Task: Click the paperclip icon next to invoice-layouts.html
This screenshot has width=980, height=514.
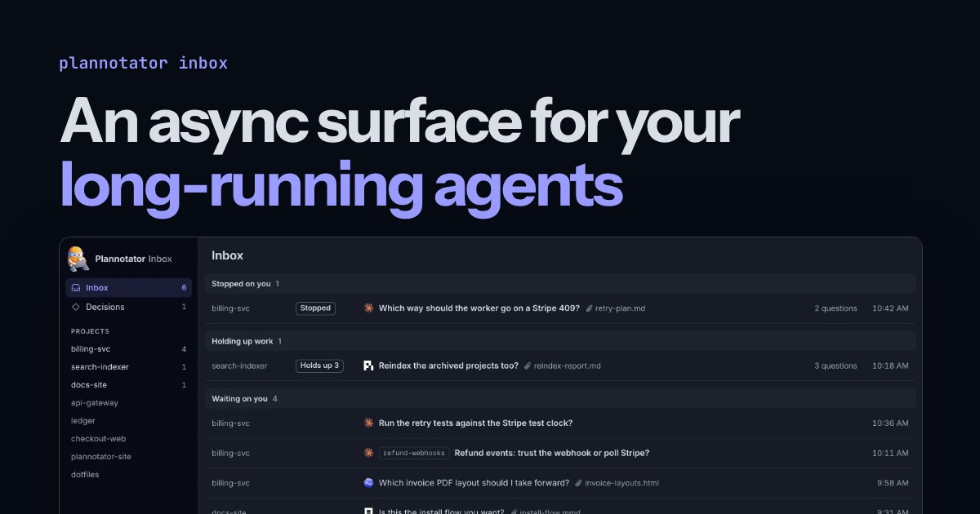Action: click(578, 483)
